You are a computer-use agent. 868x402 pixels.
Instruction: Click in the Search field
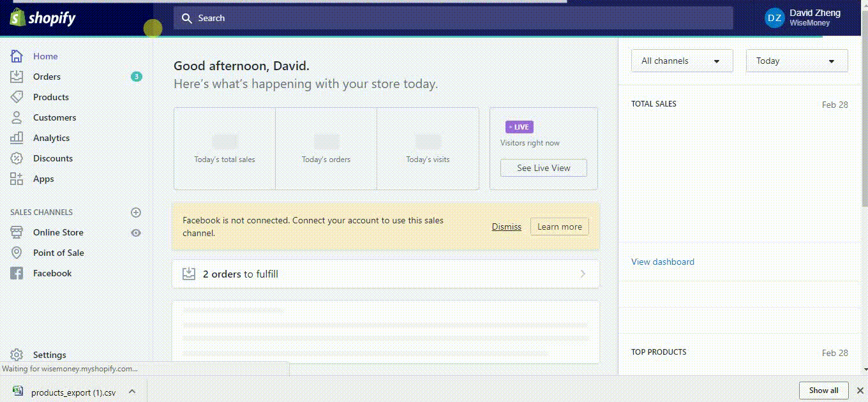pos(453,19)
